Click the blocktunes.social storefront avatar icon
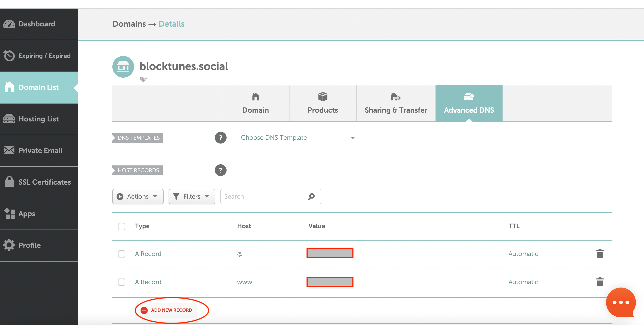Screen dimensions: 644x325 [x=123, y=67]
